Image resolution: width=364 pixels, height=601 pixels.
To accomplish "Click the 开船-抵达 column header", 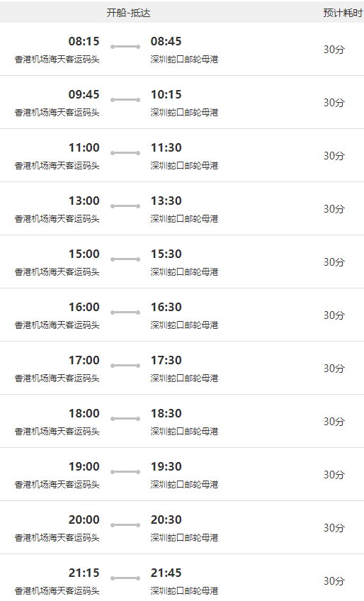I will click(128, 13).
